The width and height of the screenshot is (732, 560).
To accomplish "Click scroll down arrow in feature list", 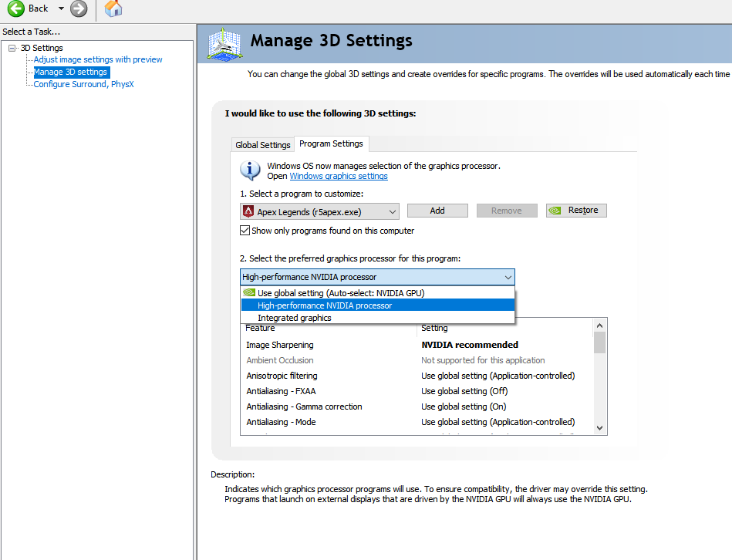I will tap(599, 427).
